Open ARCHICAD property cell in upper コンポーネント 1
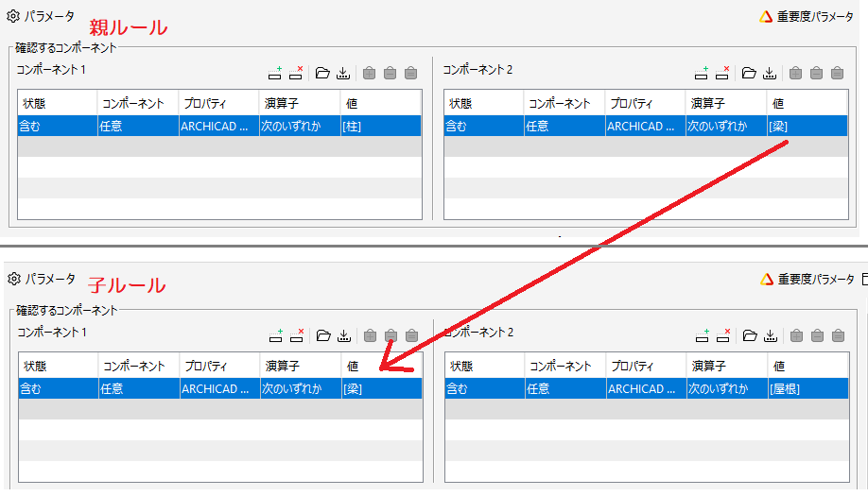 click(218, 126)
